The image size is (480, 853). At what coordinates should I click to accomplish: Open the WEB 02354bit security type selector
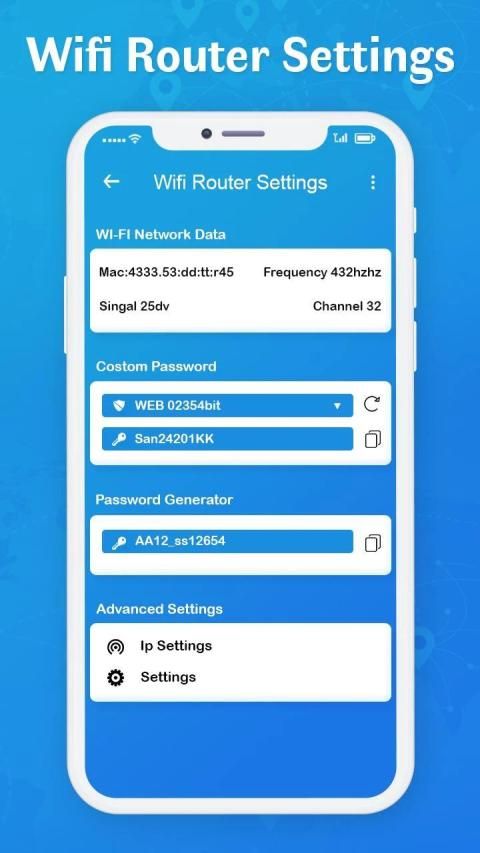227,406
